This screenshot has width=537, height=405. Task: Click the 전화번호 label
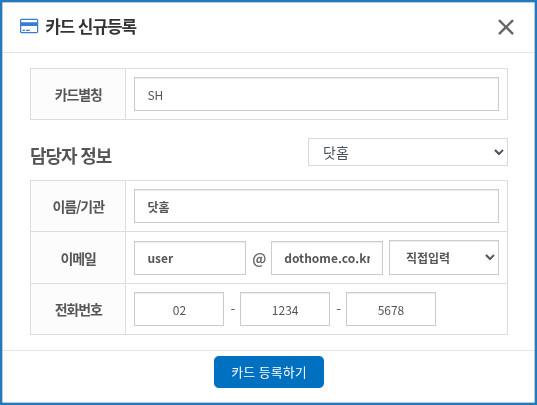tap(78, 309)
